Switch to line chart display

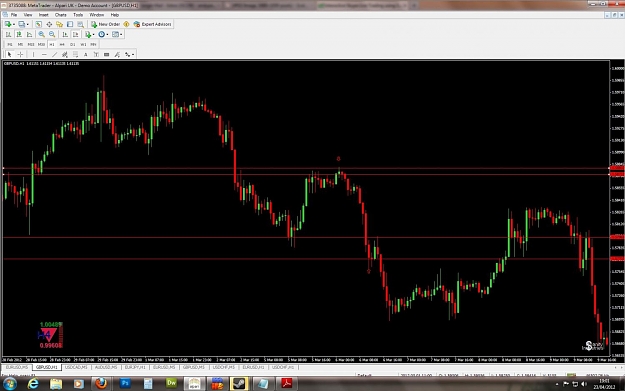click(29, 34)
